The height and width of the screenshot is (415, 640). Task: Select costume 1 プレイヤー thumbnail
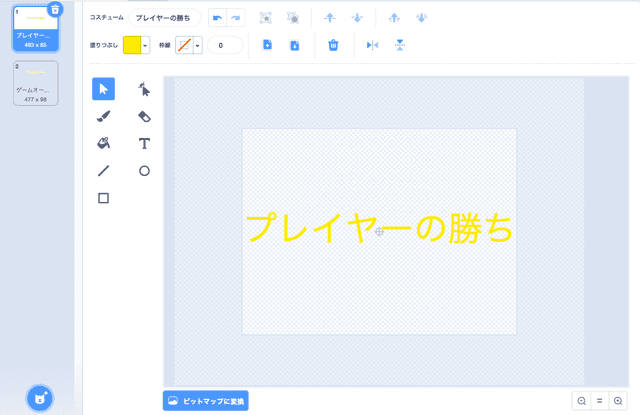(x=36, y=30)
